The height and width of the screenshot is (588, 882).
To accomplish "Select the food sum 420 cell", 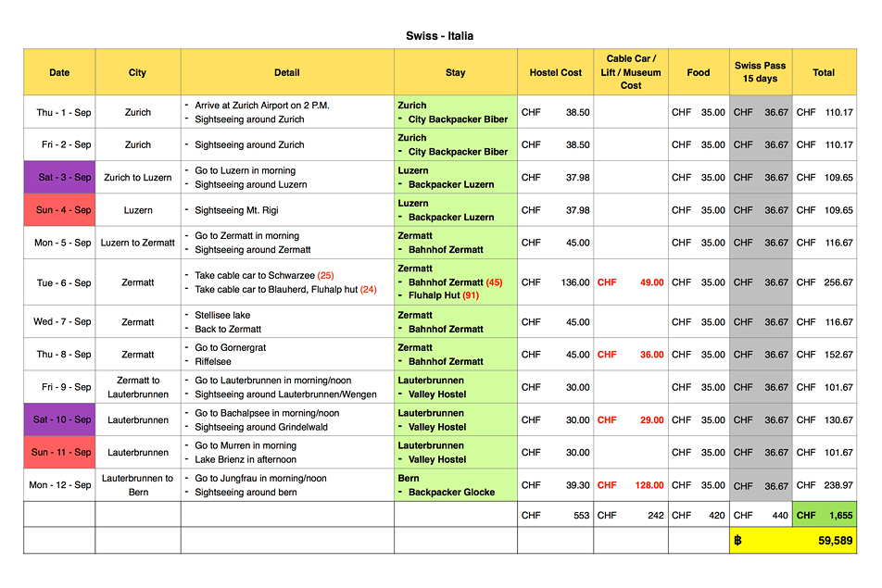I will coord(699,514).
